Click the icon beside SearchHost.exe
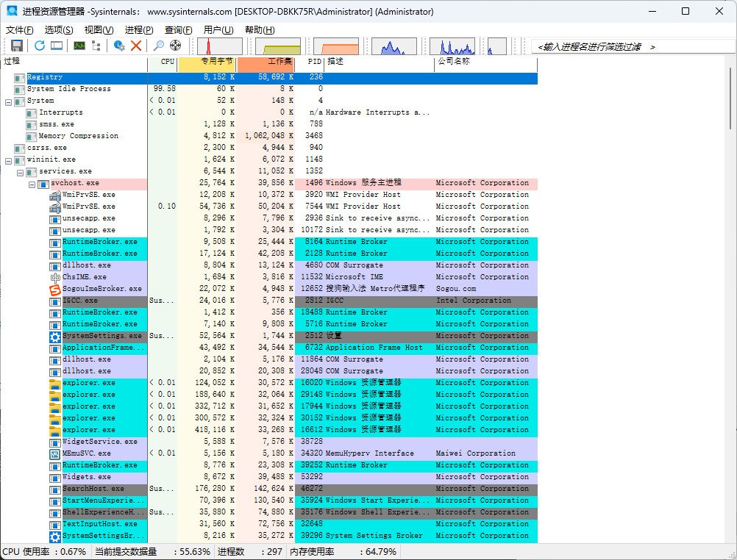The width and height of the screenshot is (737, 560). [x=55, y=489]
